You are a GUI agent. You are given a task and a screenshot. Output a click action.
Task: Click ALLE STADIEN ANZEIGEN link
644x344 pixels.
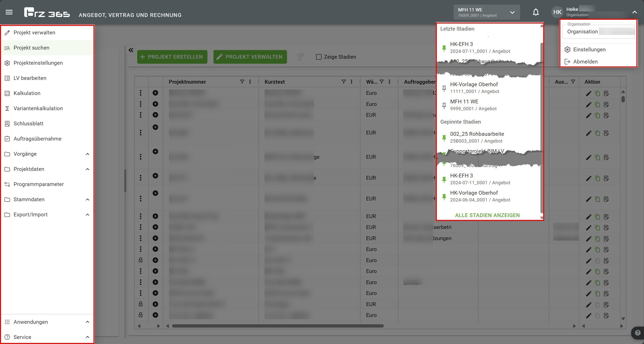coord(487,215)
